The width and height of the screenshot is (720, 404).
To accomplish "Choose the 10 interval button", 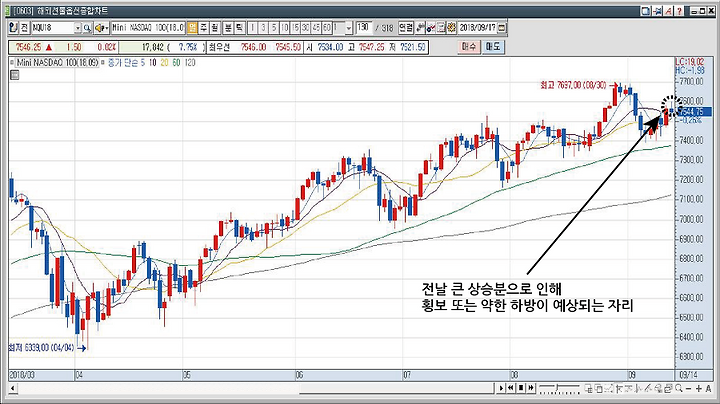I will (284, 28).
